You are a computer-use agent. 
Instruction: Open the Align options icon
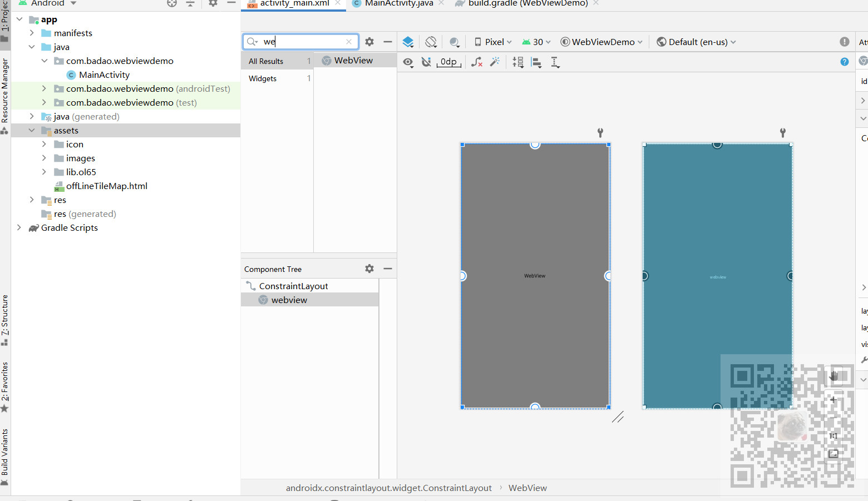click(x=536, y=62)
